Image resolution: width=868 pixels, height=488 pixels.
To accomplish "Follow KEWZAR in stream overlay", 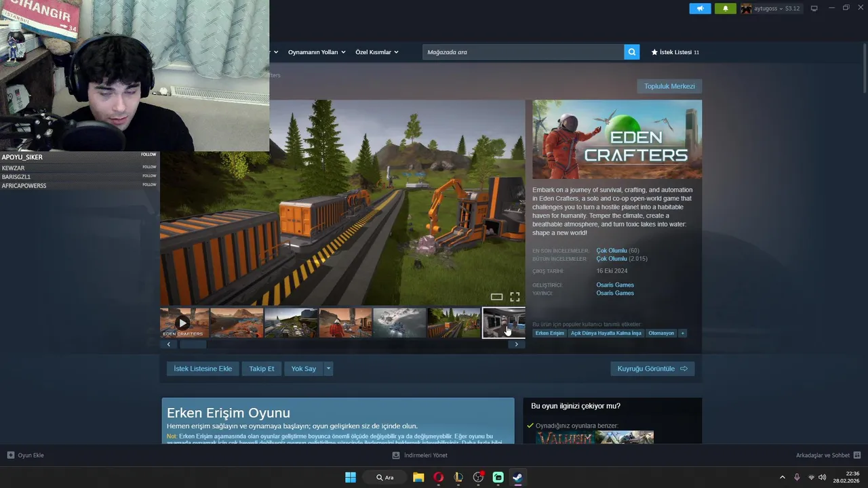I will tap(149, 167).
